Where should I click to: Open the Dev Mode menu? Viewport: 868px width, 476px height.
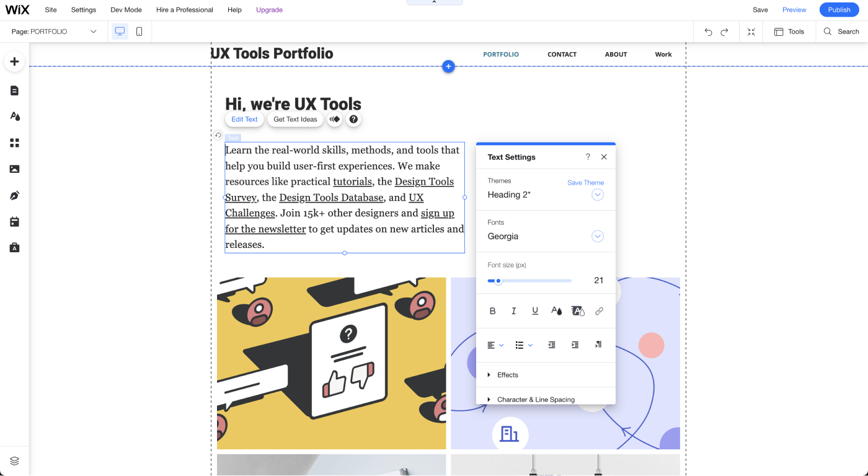126,10
